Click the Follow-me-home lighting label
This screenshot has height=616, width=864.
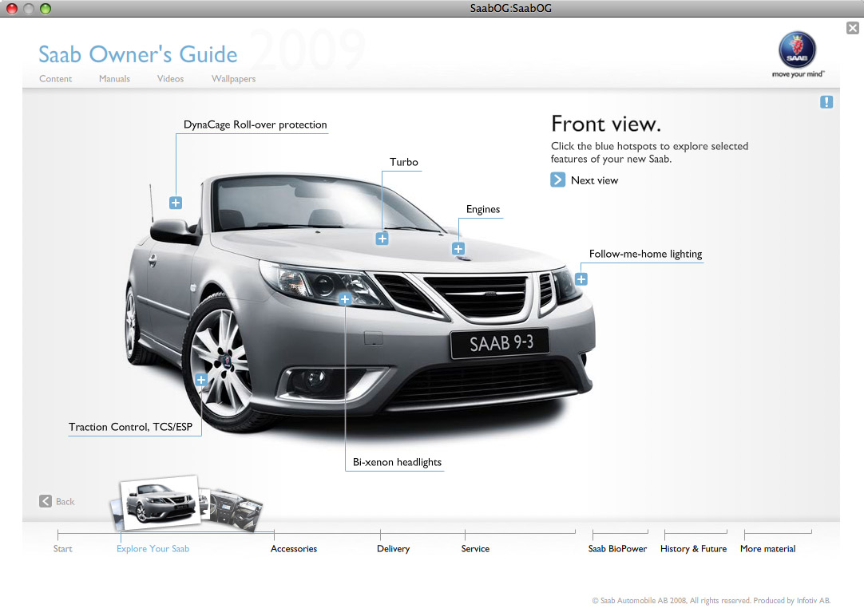coord(645,254)
